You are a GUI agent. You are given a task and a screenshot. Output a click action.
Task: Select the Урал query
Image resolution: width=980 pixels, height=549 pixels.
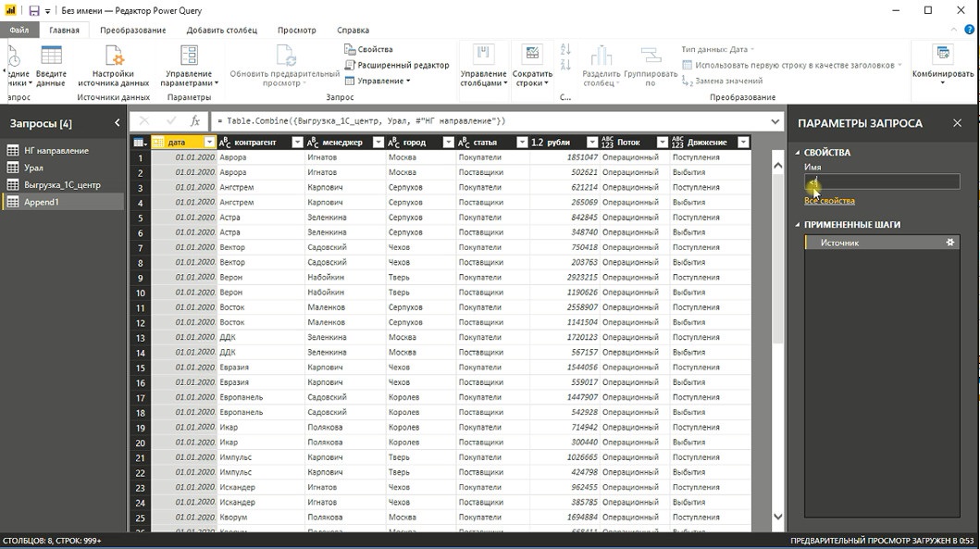click(x=63, y=168)
